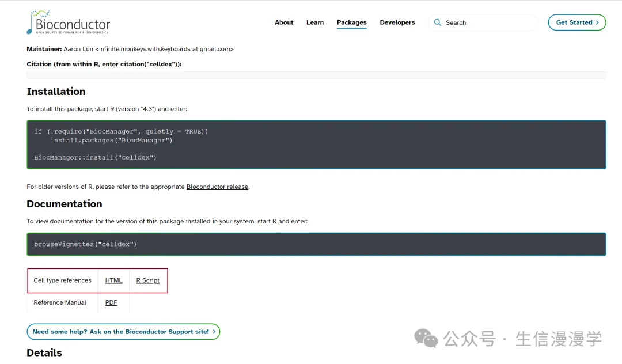Click the Documentation heading
This screenshot has width=622, height=364.
[65, 204]
